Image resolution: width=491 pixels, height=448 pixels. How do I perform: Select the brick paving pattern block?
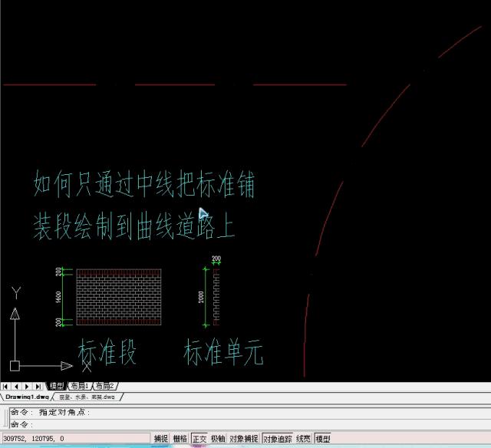tap(119, 297)
